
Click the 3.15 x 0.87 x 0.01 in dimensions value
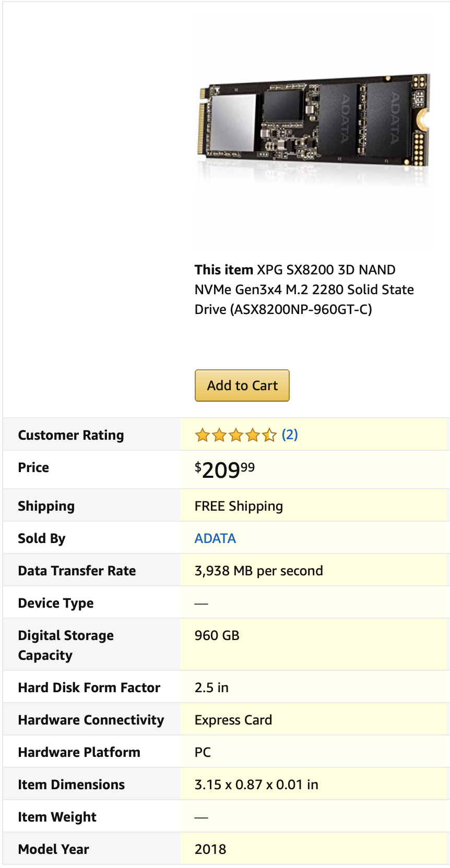(256, 785)
